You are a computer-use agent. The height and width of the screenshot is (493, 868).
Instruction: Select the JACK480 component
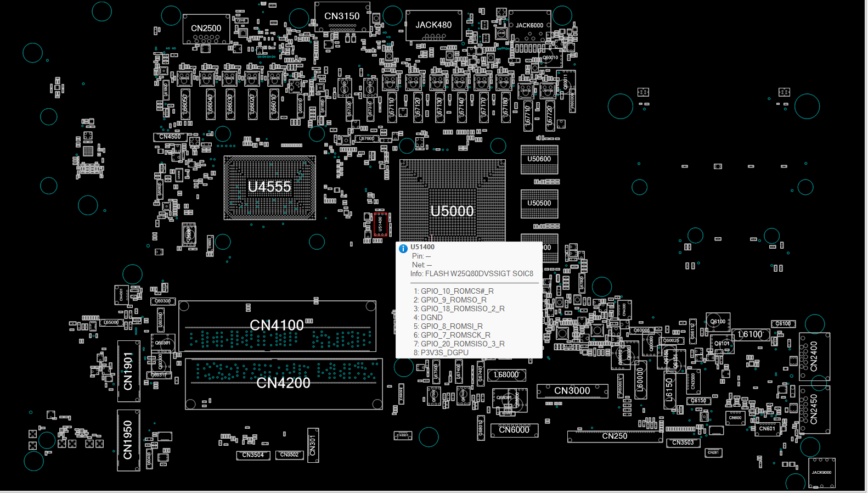(433, 25)
